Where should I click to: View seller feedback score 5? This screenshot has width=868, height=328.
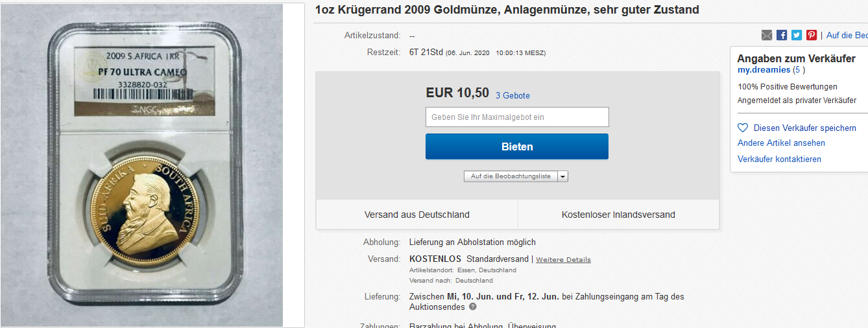pos(799,70)
